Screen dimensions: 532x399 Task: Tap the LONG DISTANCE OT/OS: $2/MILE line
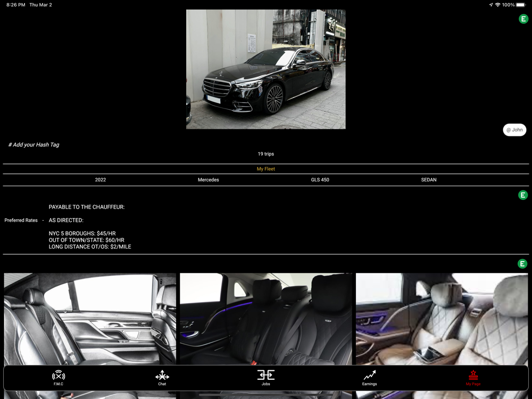coord(90,247)
